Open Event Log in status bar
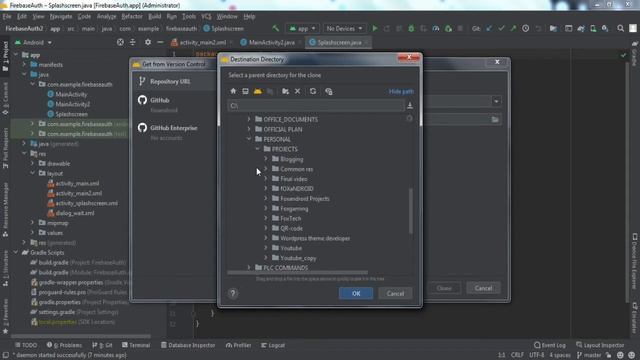Viewport: 640px width, 360px height. pos(550,345)
